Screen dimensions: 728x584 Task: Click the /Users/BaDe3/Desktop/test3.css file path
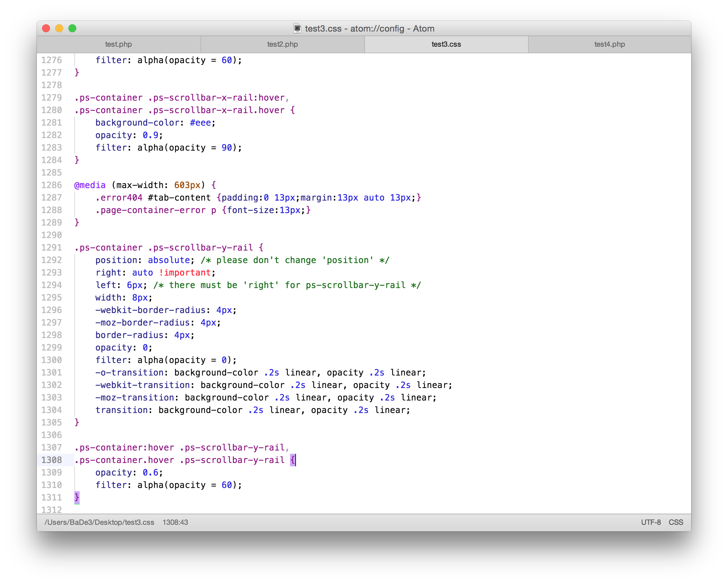(x=99, y=522)
